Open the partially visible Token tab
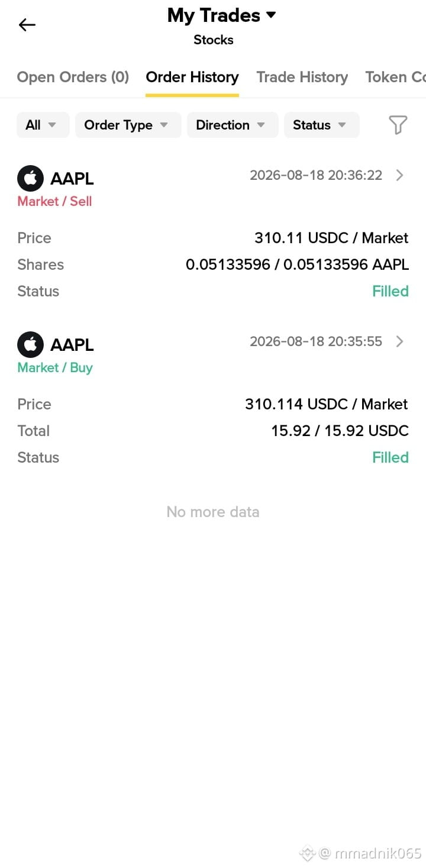 [395, 77]
